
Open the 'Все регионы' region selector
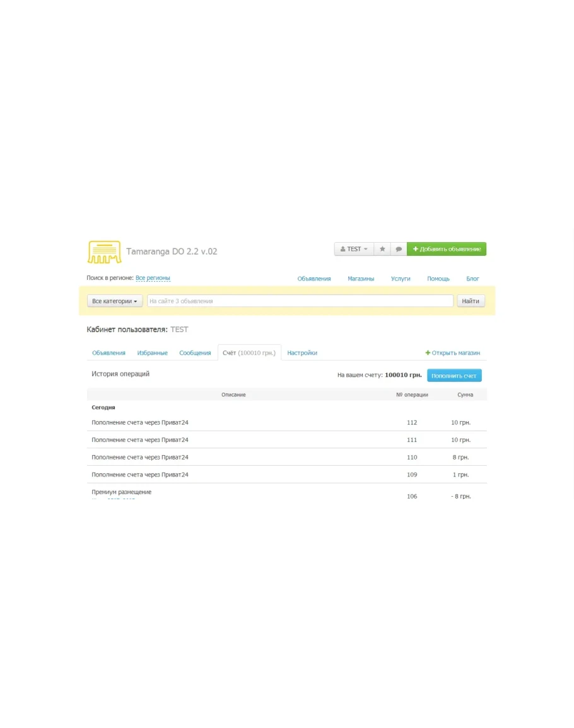pyautogui.click(x=153, y=278)
